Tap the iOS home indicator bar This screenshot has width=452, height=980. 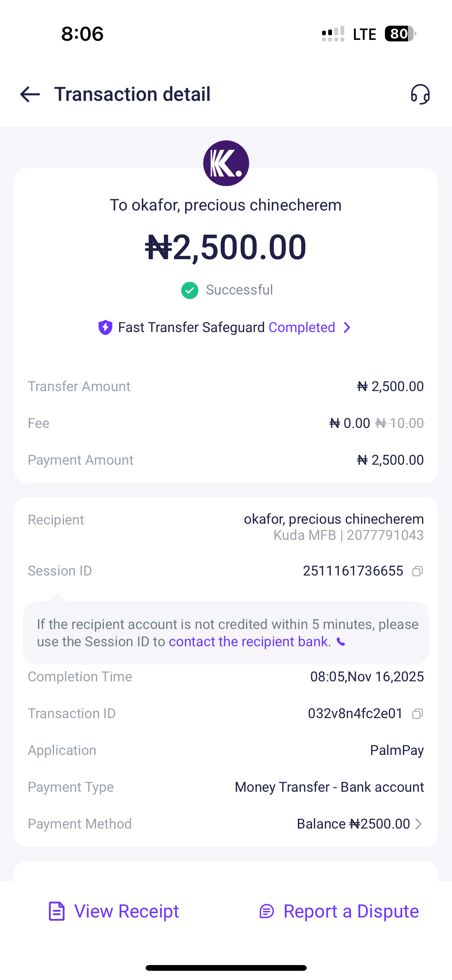226,968
